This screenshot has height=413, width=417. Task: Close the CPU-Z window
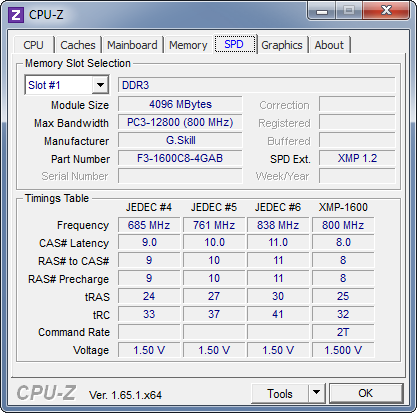click(x=386, y=11)
